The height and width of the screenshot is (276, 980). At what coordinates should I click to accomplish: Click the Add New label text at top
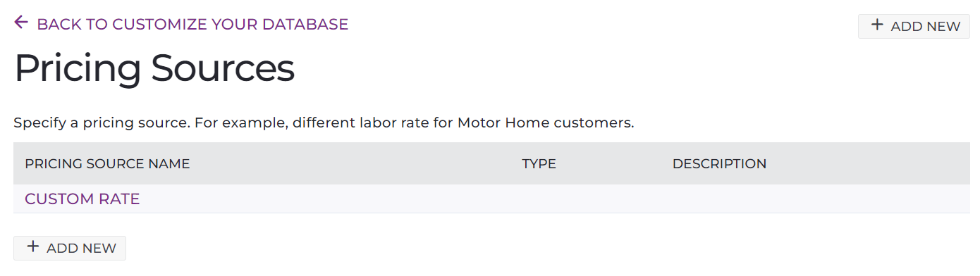click(x=926, y=26)
